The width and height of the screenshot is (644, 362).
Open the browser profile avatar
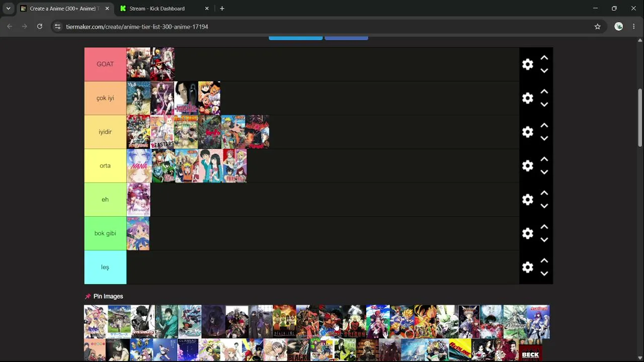tap(619, 27)
